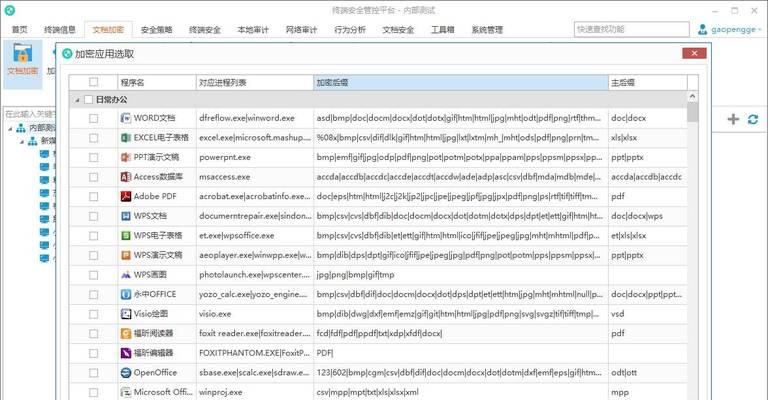Click the gaopengge user avatar icon
This screenshot has height=400, width=768.
pyautogui.click(x=702, y=29)
